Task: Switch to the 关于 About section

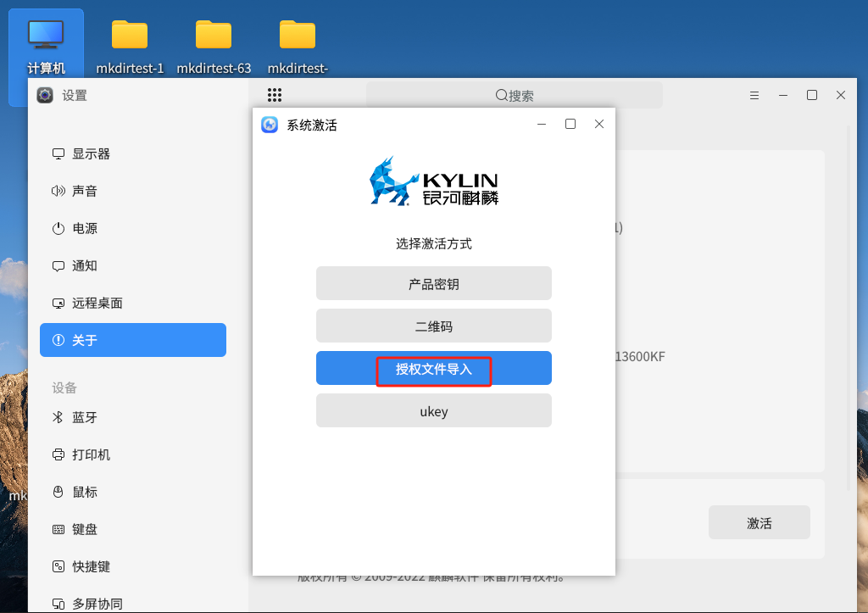Action: point(133,340)
